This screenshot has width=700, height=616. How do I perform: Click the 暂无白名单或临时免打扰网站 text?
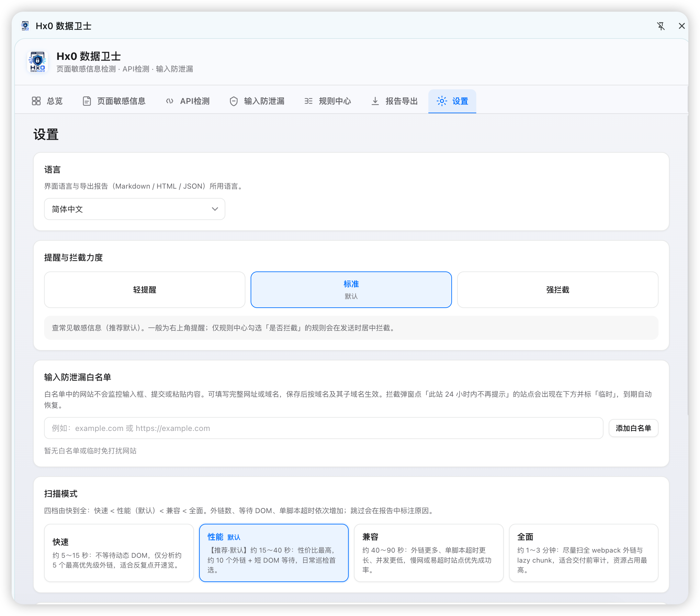click(90, 451)
